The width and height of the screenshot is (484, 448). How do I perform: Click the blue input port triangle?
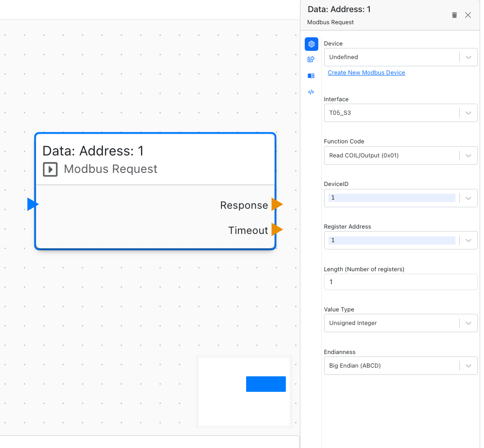click(x=32, y=204)
